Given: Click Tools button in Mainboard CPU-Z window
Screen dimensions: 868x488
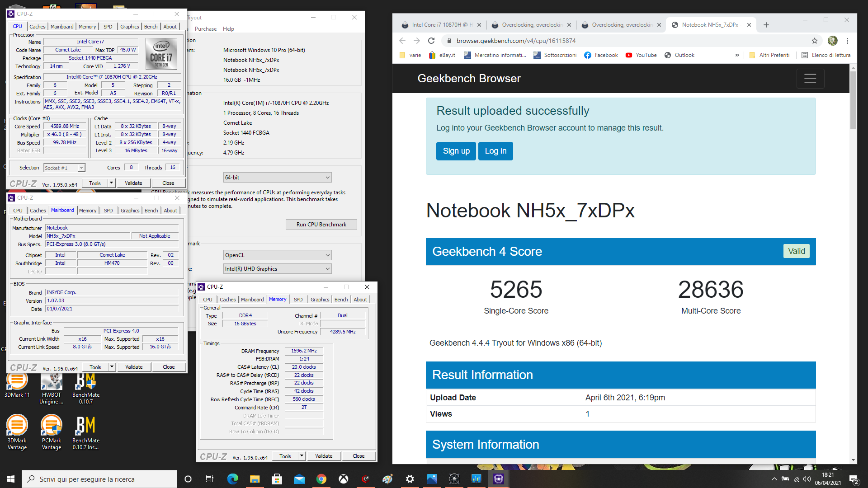Looking at the screenshot, I should [95, 367].
